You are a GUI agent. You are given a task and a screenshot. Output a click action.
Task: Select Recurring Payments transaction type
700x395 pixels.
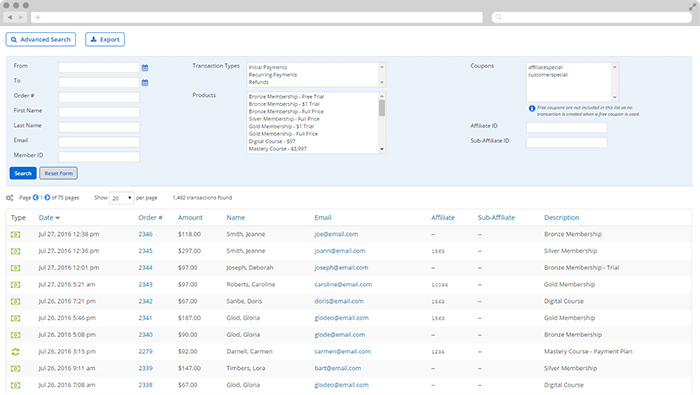click(273, 75)
